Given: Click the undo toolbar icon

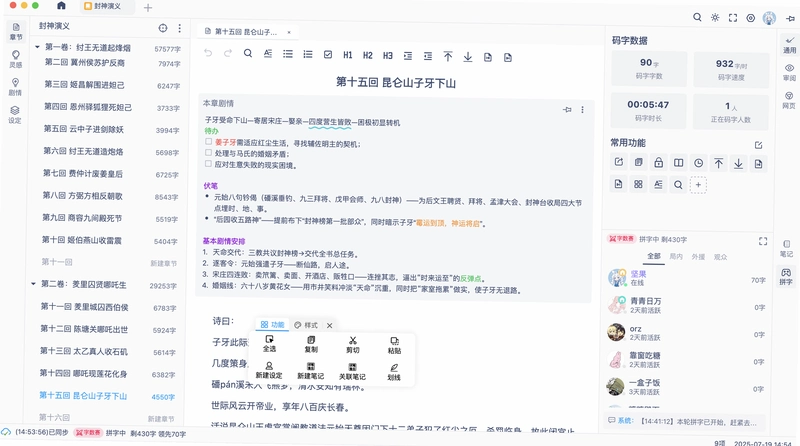Looking at the screenshot, I should [x=208, y=53].
